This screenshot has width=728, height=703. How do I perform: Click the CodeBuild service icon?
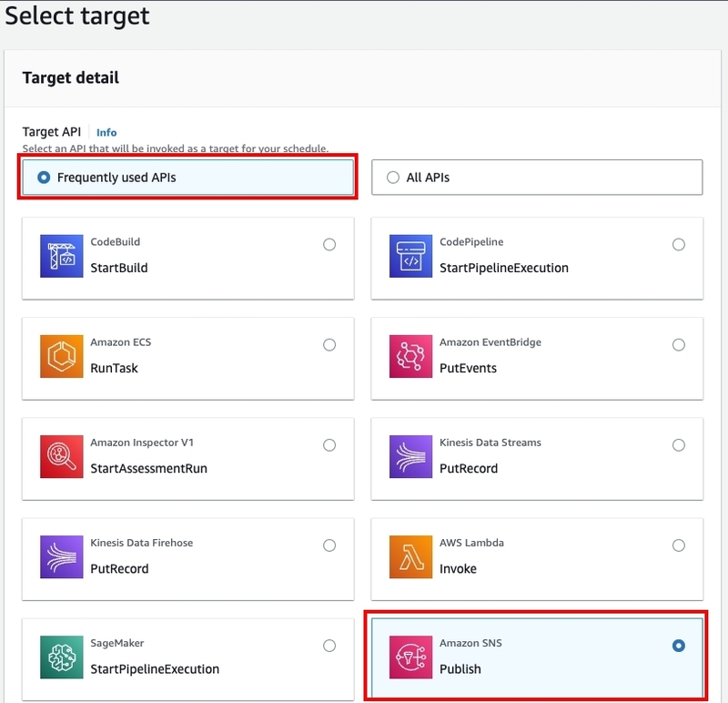62,256
